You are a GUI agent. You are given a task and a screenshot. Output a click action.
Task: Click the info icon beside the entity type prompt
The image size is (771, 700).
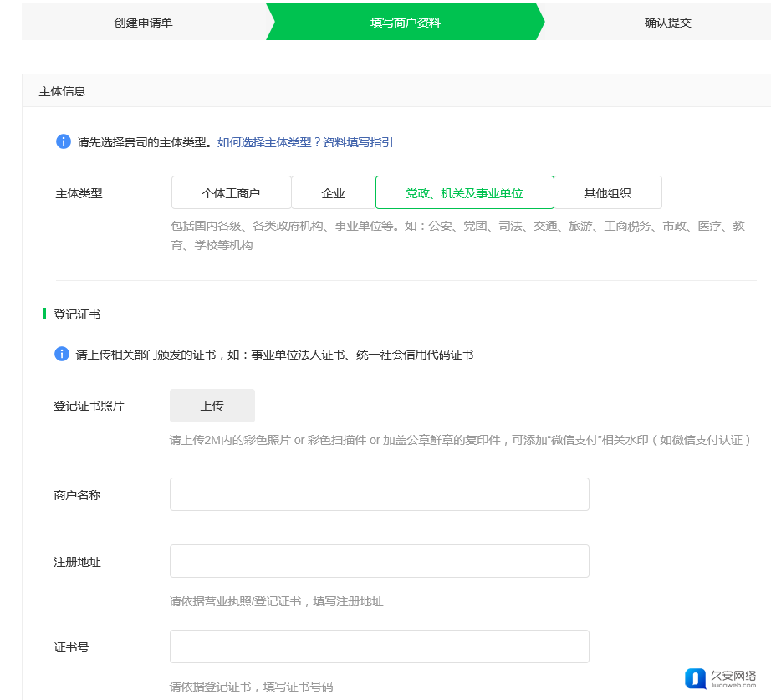[64, 141]
